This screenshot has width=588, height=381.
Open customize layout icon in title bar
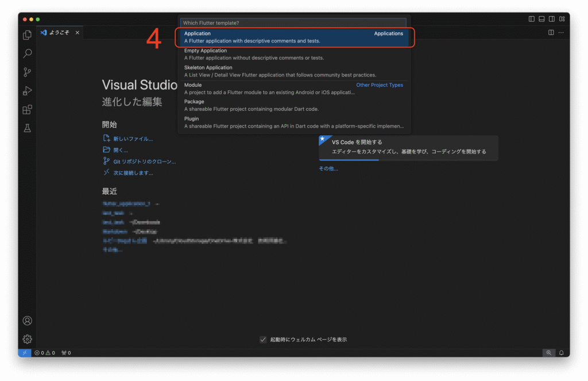[x=562, y=19]
